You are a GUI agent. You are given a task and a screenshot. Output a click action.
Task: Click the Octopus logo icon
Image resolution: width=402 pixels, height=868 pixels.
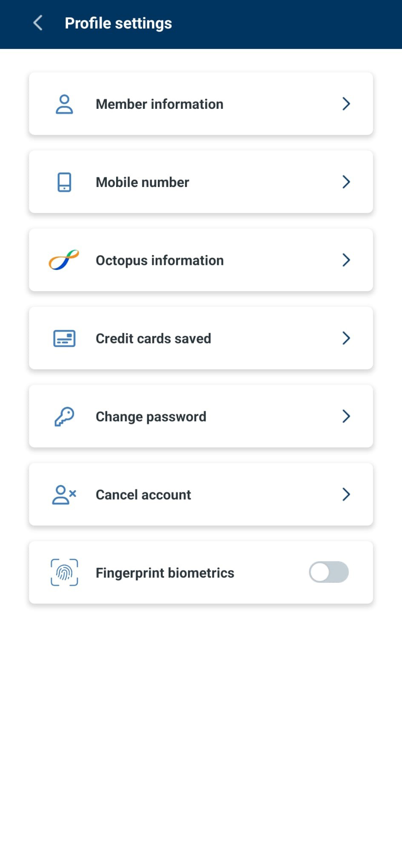click(64, 260)
